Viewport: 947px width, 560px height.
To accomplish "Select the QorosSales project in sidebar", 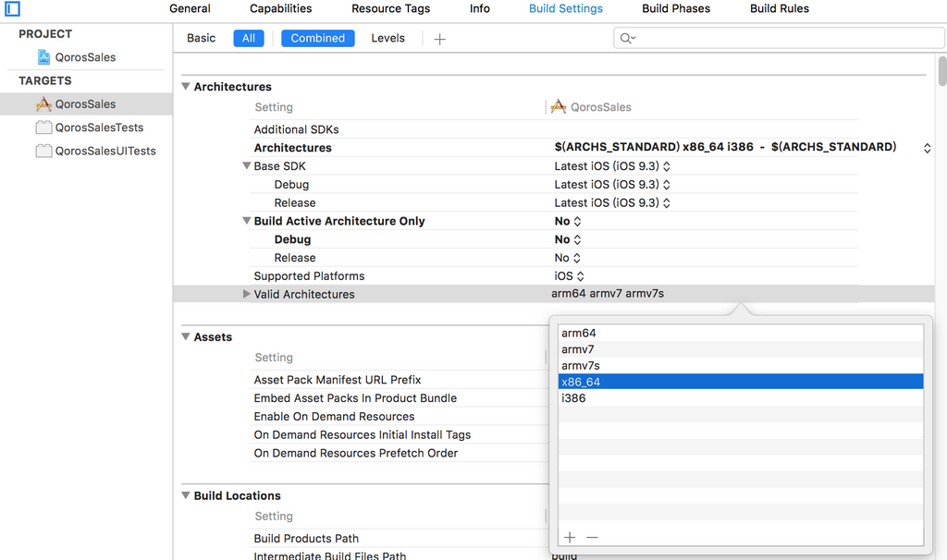I will (x=85, y=57).
